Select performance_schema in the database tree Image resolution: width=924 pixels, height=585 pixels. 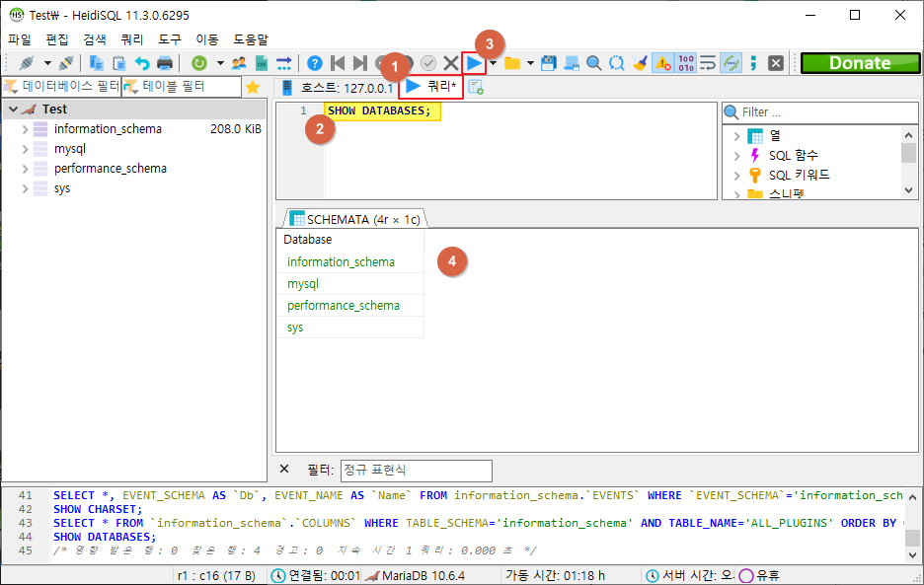[111, 169]
